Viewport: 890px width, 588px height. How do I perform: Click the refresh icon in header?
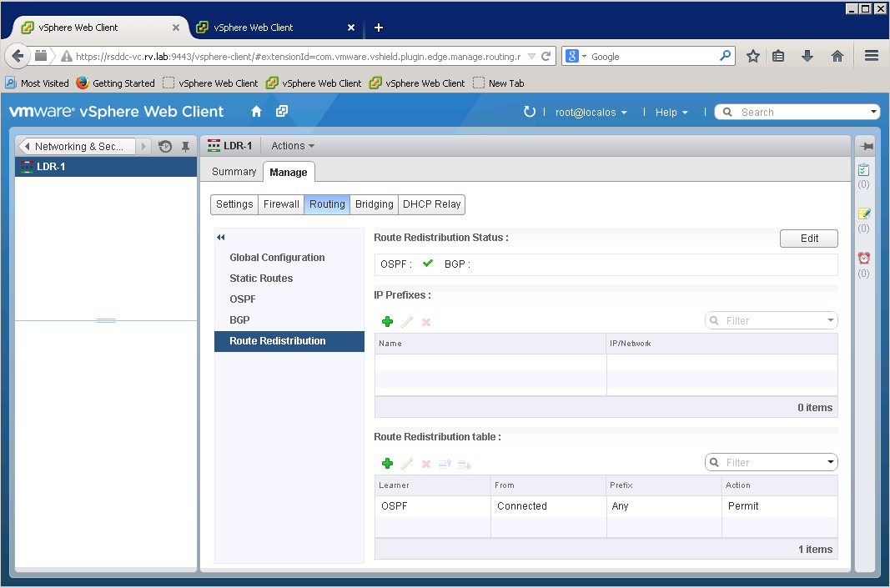(x=529, y=112)
